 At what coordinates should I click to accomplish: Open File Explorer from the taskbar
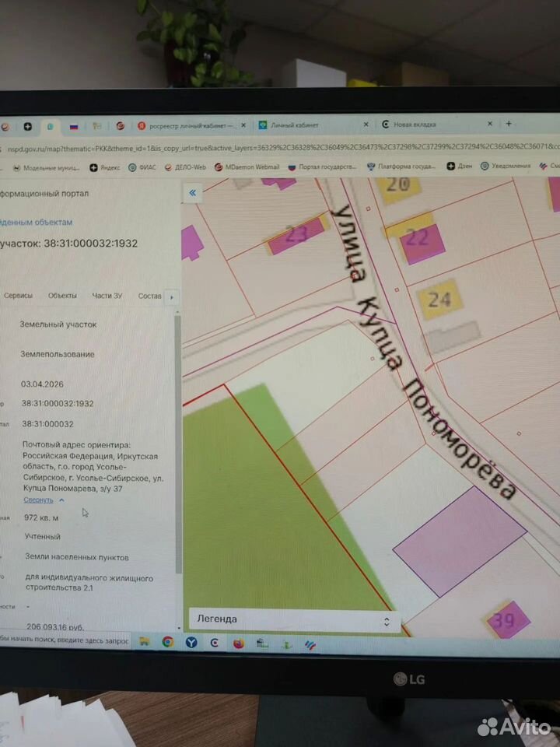tap(145, 642)
